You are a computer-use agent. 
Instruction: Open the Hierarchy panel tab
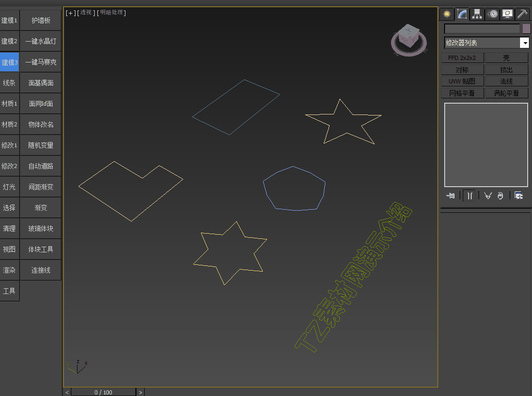coord(477,14)
